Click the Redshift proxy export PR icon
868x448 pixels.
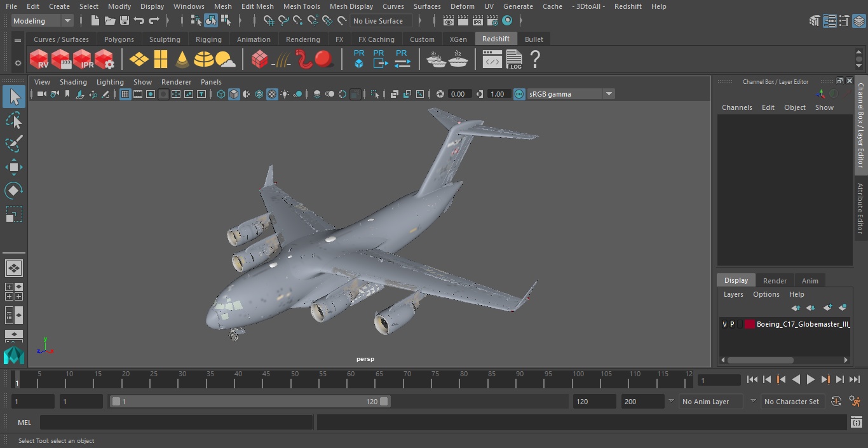(380, 59)
